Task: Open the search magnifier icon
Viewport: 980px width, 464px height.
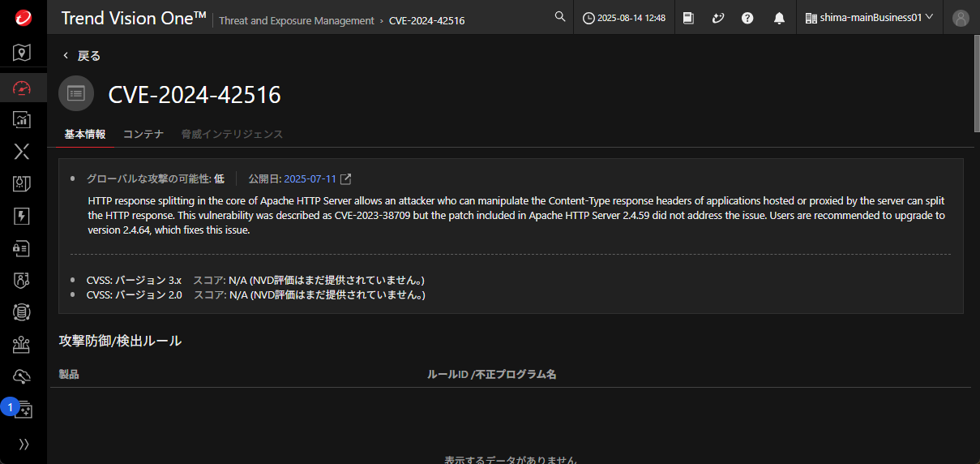Action: (x=560, y=16)
